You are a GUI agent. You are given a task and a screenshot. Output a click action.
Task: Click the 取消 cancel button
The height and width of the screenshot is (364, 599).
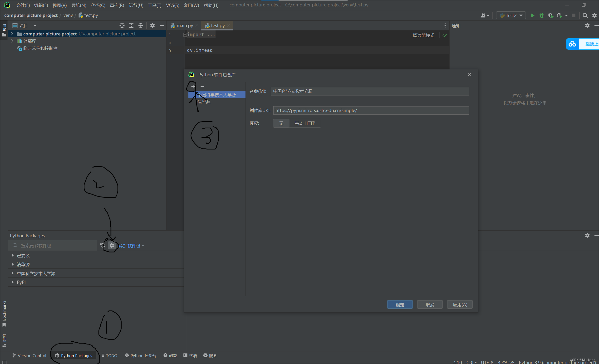point(430,305)
